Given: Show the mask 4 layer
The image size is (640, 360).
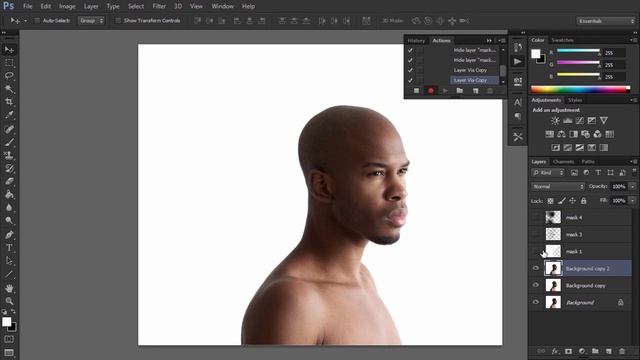Looking at the screenshot, I should pos(536,218).
